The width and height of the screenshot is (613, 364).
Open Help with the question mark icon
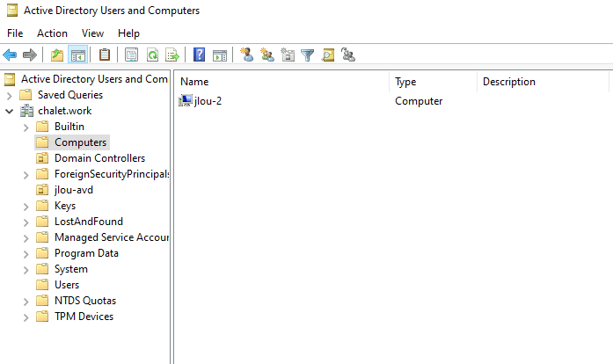(x=199, y=55)
